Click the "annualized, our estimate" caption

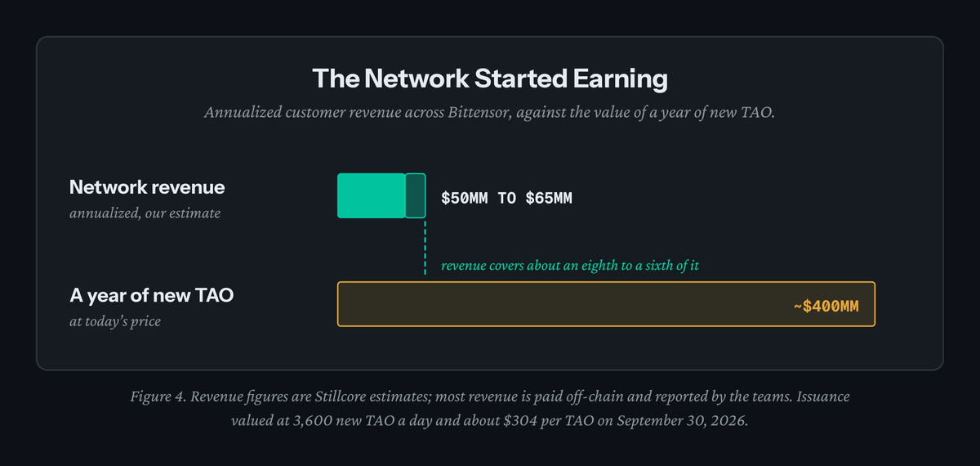(x=145, y=213)
